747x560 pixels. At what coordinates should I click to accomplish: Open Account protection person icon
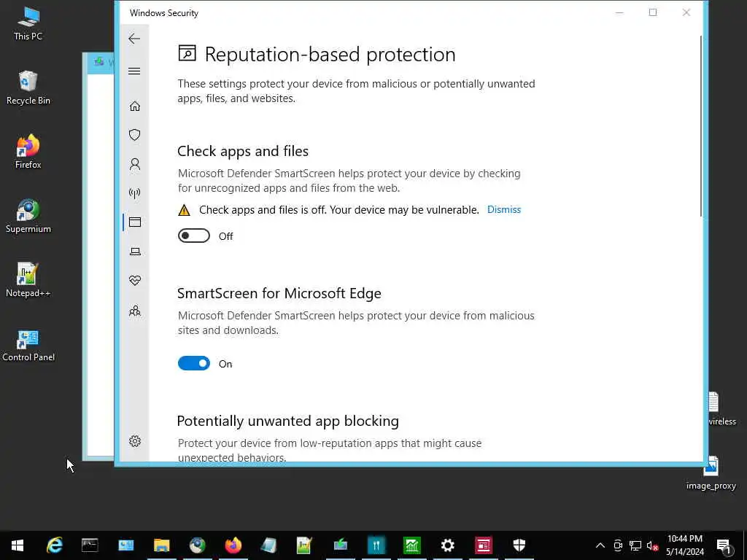[x=135, y=164]
